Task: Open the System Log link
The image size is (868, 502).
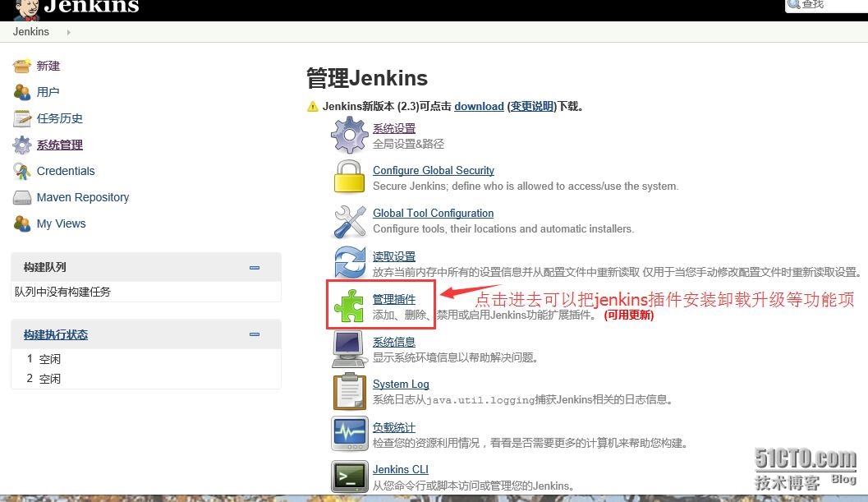Action: coord(401,384)
